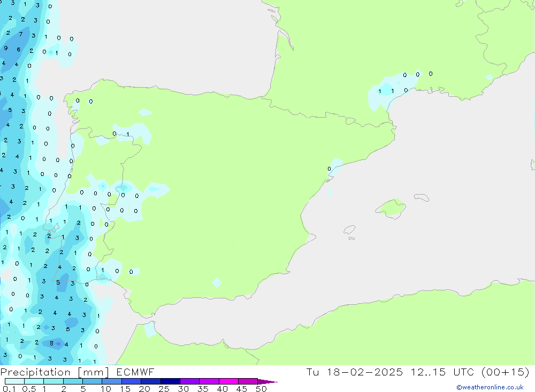Click Ibiza island outline on the map
The height and width of the screenshot is (392, 535).
point(349,229)
